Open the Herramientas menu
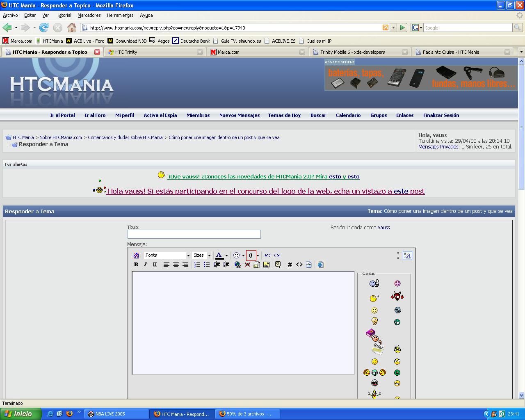This screenshot has width=525, height=420. point(120,15)
